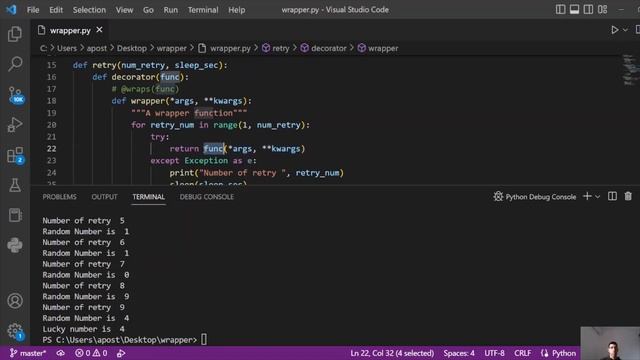Open the Extensions view
Viewport: 640px width, 360px height.
tap(16, 156)
